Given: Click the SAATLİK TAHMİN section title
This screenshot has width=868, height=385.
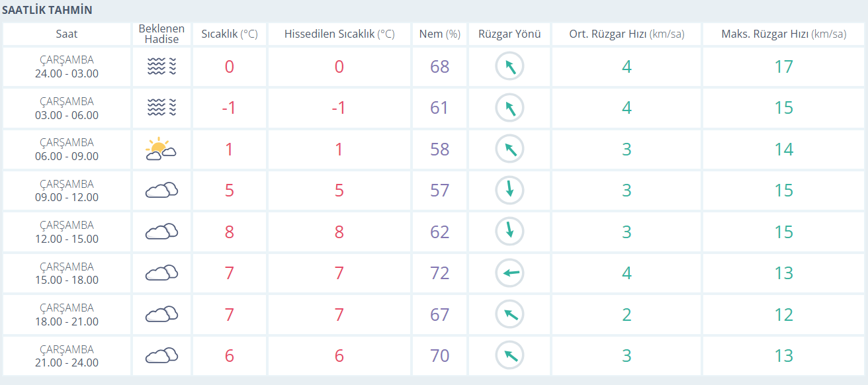Looking at the screenshot, I should coord(48,10).
